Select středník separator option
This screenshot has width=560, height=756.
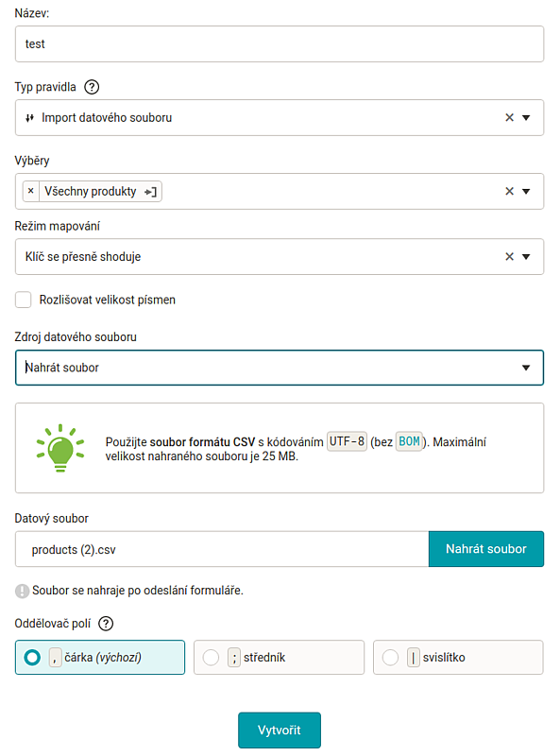(279, 657)
